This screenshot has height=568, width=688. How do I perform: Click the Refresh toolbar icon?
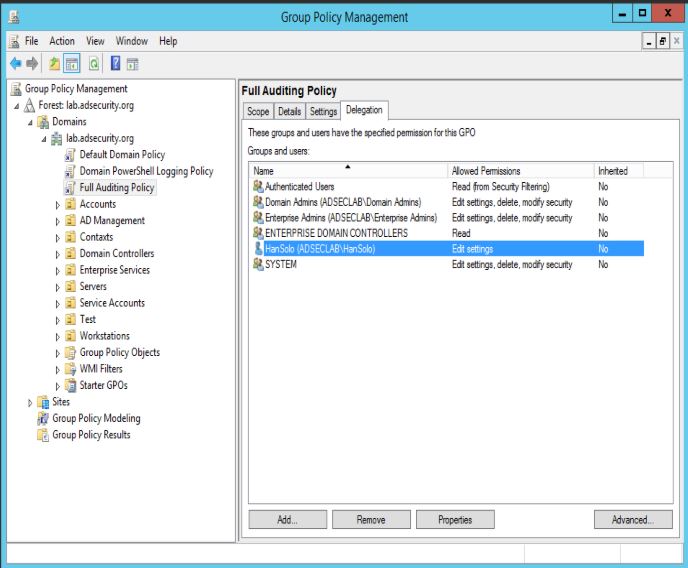(94, 64)
